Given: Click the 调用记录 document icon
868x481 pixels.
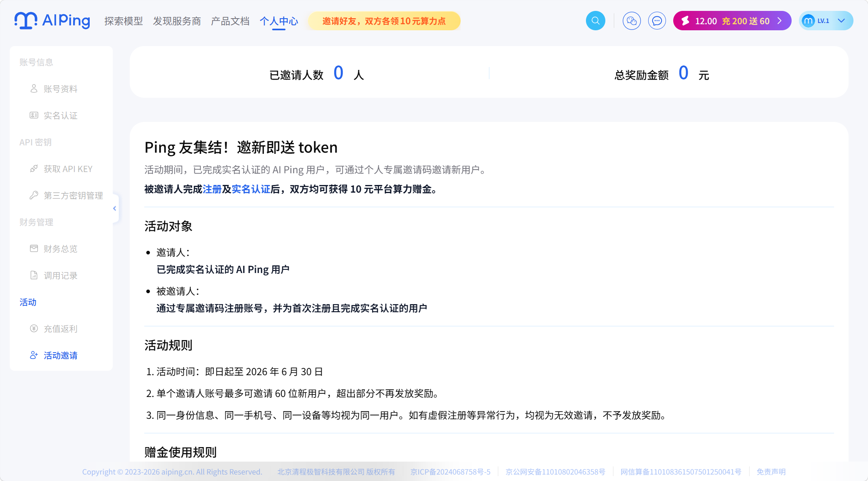Looking at the screenshot, I should pyautogui.click(x=34, y=275).
